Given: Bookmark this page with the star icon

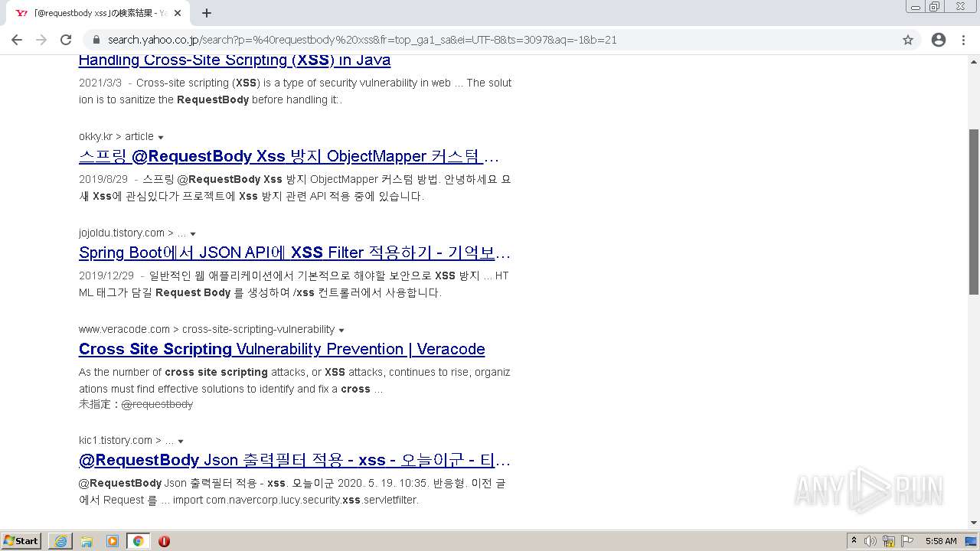Looking at the screenshot, I should point(908,40).
